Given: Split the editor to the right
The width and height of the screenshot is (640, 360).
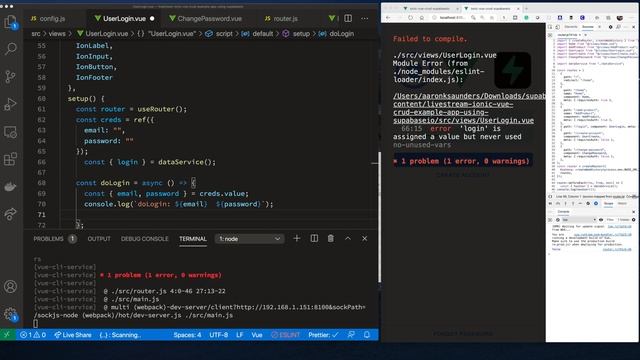Looking at the screenshot, I should click(x=348, y=18).
